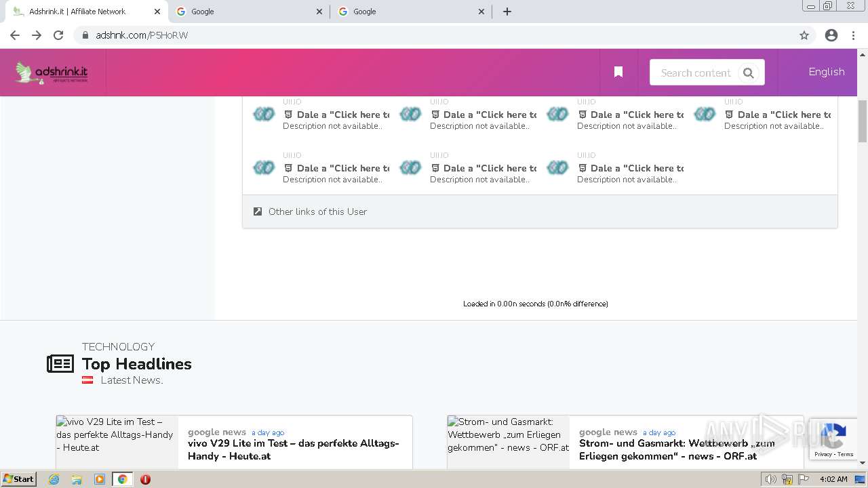Close the second Google tab
The height and width of the screenshot is (488, 868).
coord(481,12)
